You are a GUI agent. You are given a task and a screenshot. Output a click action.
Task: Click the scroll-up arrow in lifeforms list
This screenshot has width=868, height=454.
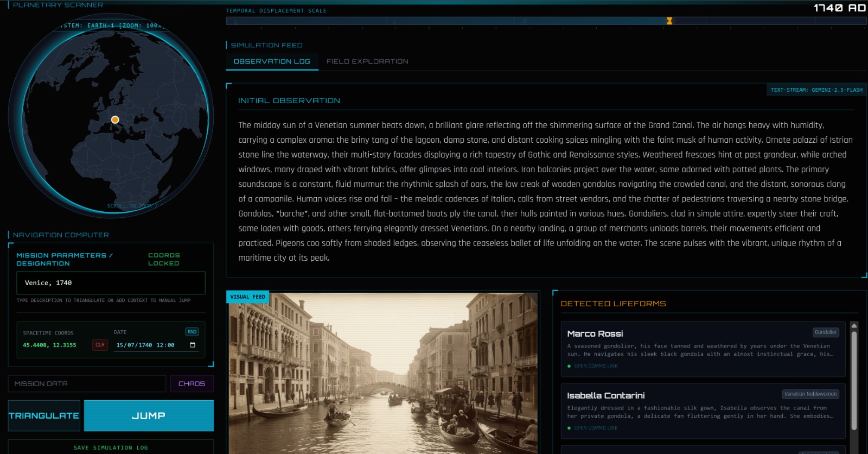(x=854, y=326)
